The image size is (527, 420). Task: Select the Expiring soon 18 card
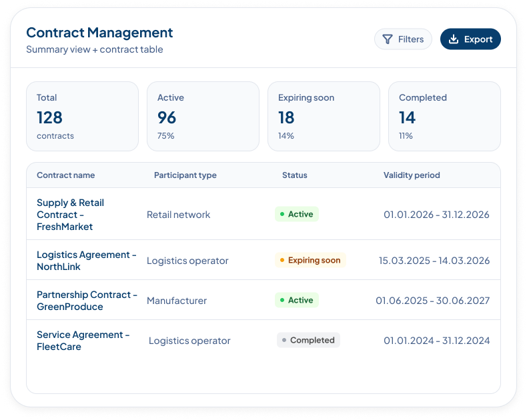324,116
